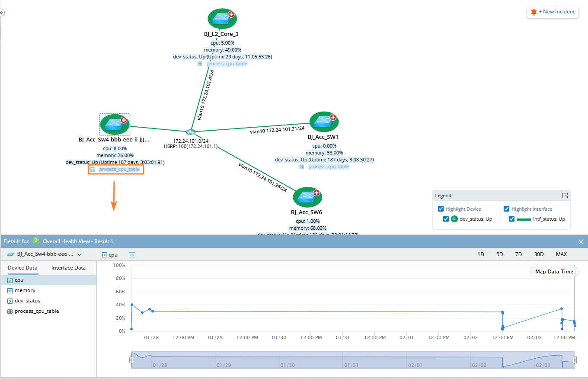This screenshot has height=379, width=588.
Task: Click the table icon beside BJ_L2_Core_3 process_cpu_table
Action: 200,64
